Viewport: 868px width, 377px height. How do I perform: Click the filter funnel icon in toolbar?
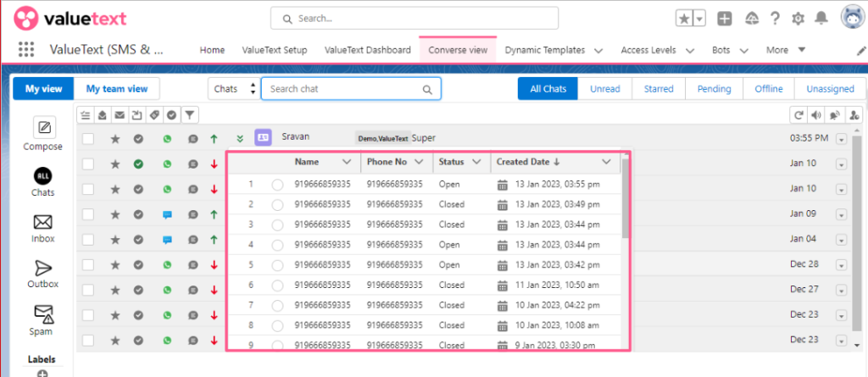tap(190, 114)
